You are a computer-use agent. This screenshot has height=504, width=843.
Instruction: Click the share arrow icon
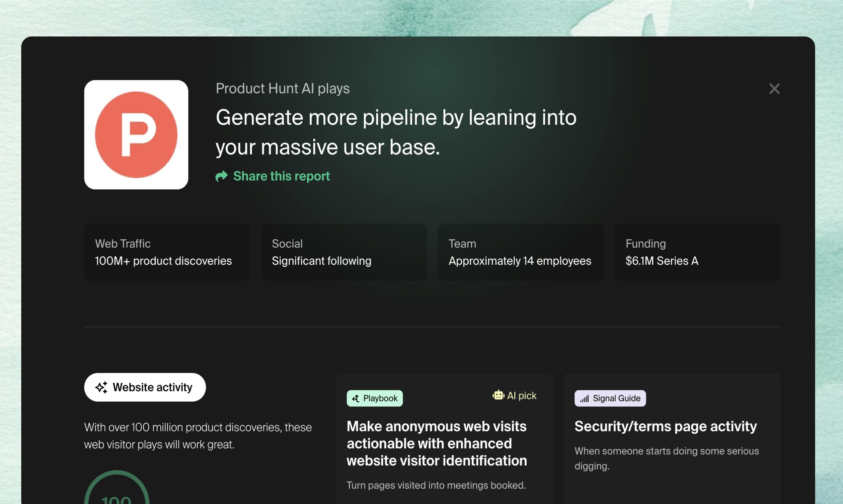tap(222, 176)
